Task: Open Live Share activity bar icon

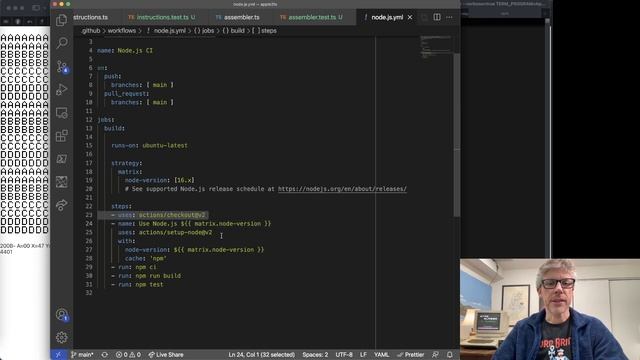Action: point(62,205)
